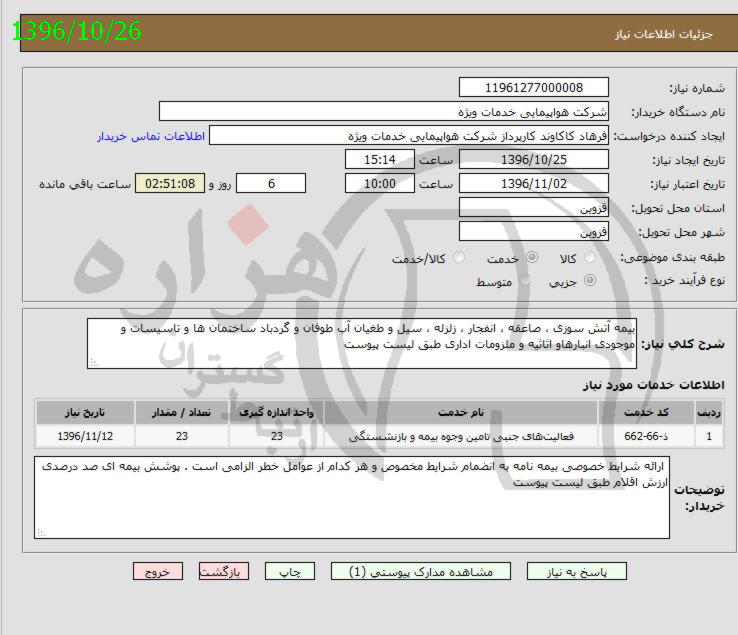738x635 pixels.
Task: Select the کالا/خدمت radio button
Action: [x=458, y=257]
